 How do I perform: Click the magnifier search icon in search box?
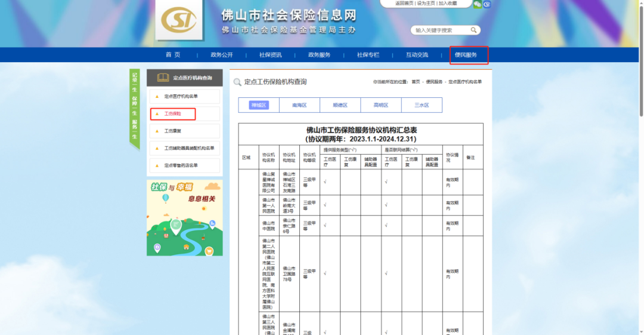pyautogui.click(x=473, y=30)
